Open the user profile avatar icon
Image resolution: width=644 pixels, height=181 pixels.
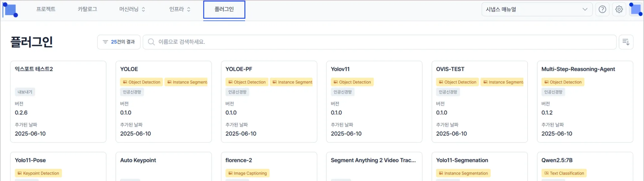click(636, 9)
